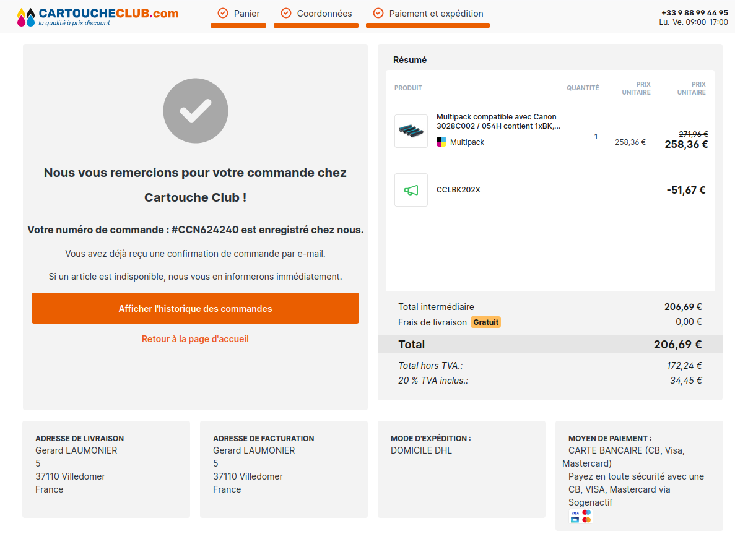Viewport: 735px width, 560px height.
Task: Follow the Retour à la page d'accueil link
Action: coord(195,339)
